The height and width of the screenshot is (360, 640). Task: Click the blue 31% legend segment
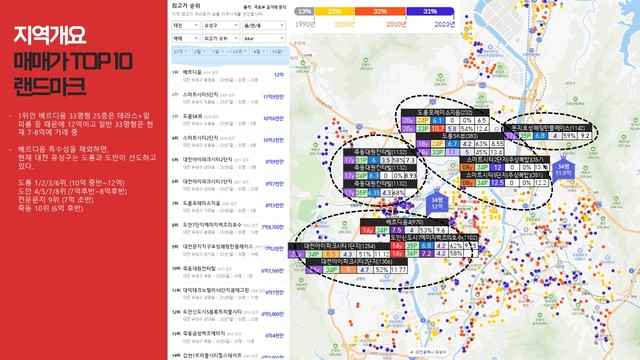(x=430, y=11)
